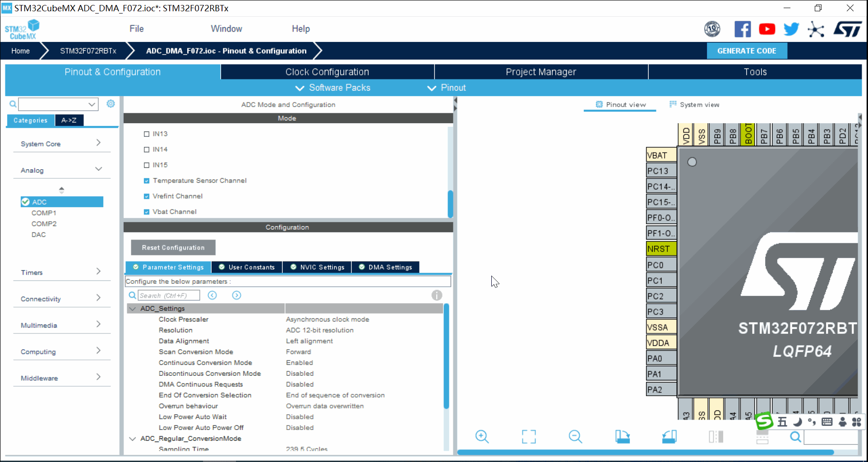This screenshot has height=462, width=868.
Task: Click the peripheral search magnifier icon
Action: pyautogui.click(x=13, y=104)
